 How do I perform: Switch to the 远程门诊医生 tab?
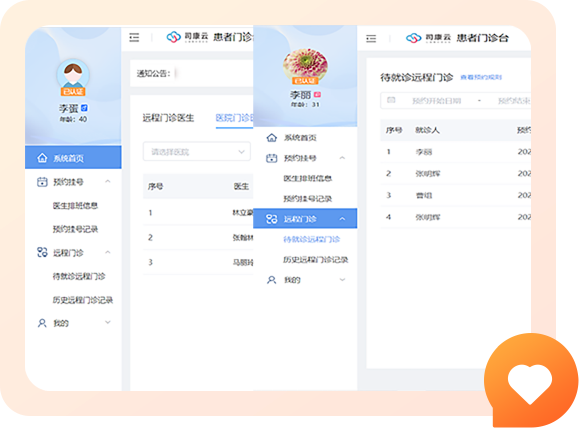(x=168, y=118)
